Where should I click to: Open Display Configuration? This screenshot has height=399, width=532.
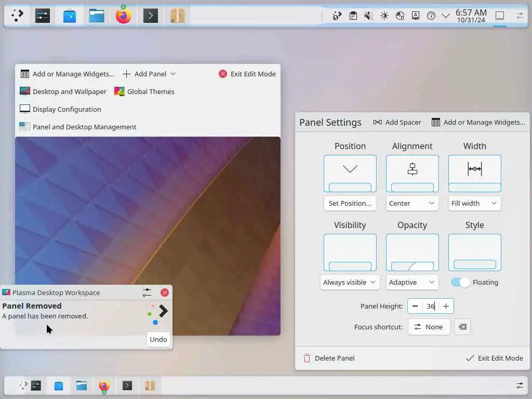coord(60,109)
